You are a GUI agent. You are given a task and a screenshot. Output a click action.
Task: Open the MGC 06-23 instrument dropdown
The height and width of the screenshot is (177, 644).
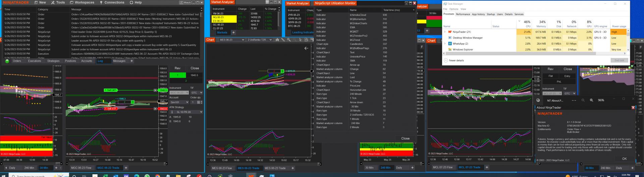point(179,93)
